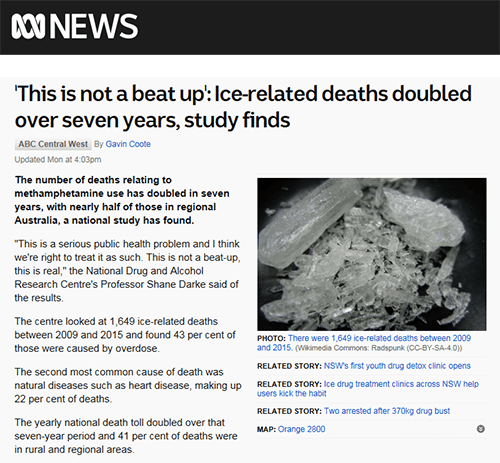
Task: Open Ice drug treatment clinics related story
Action: pyautogui.click(x=368, y=388)
